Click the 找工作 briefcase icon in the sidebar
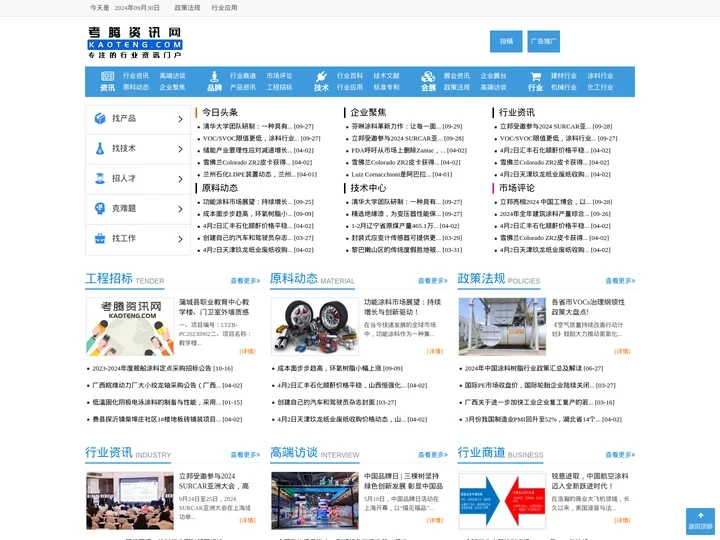This screenshot has width=720, height=540. click(100, 238)
